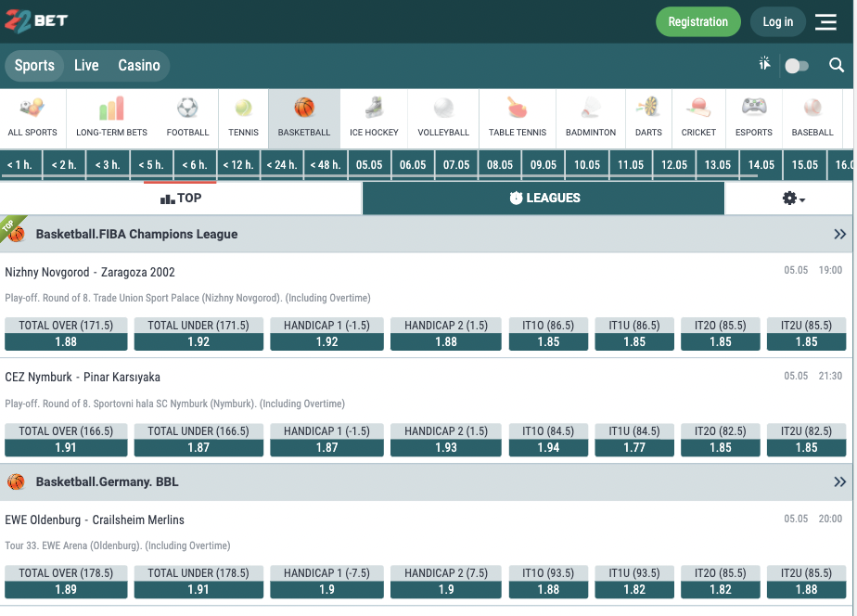Click the Log in button
The height and width of the screenshot is (616, 857).
coord(778,22)
